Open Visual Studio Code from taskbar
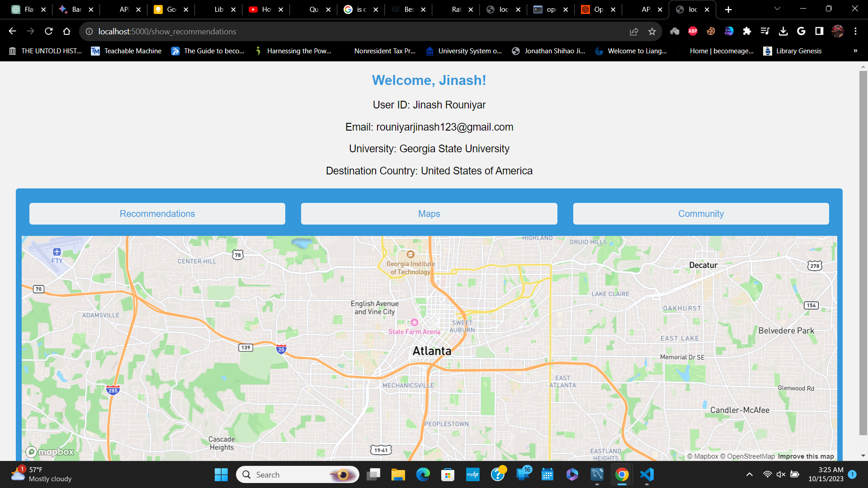Viewport: 868px width, 488px height. coord(647,474)
